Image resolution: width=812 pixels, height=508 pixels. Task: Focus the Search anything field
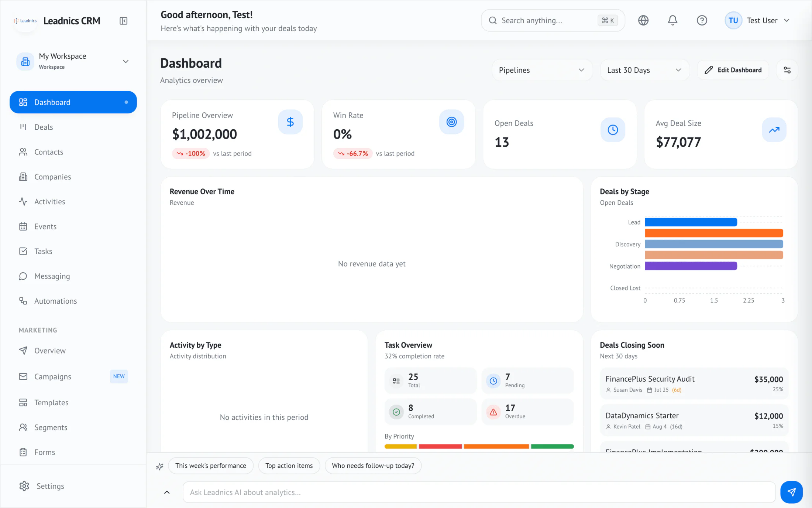(x=553, y=20)
